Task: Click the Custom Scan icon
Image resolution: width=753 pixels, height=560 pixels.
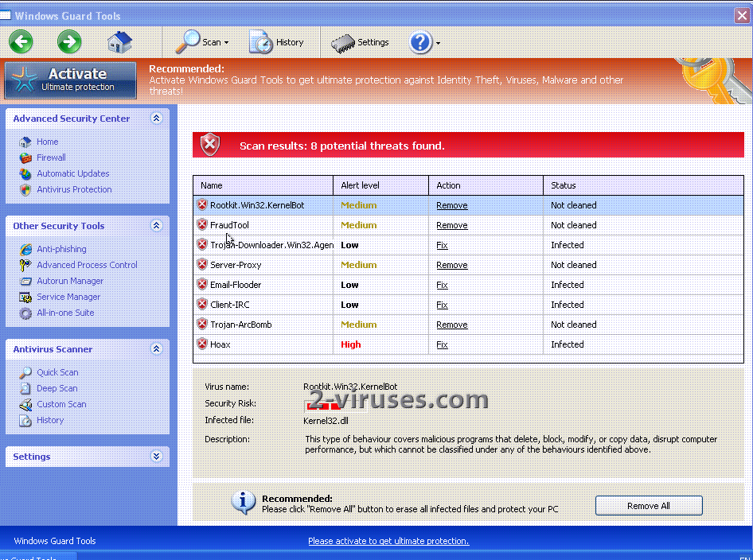Action: point(25,405)
